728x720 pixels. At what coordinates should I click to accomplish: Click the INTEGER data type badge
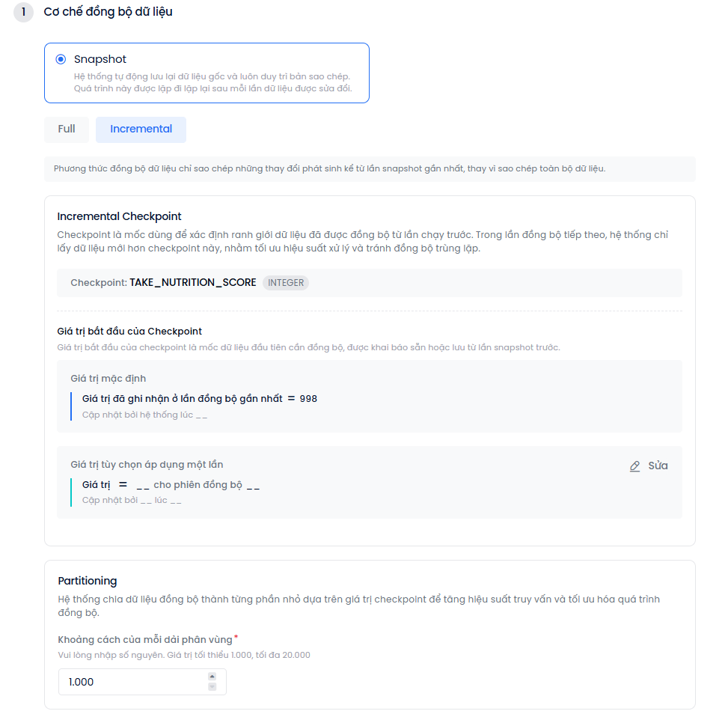286,283
